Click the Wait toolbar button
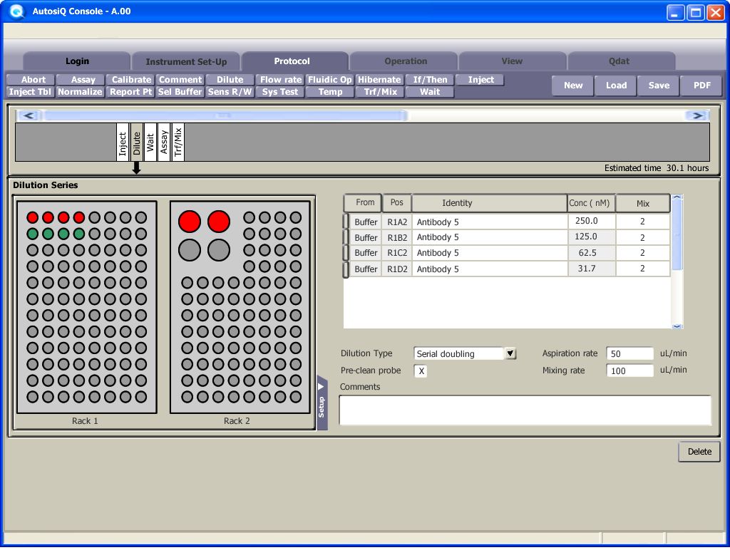Viewport: 730px width, 560px height. (430, 92)
